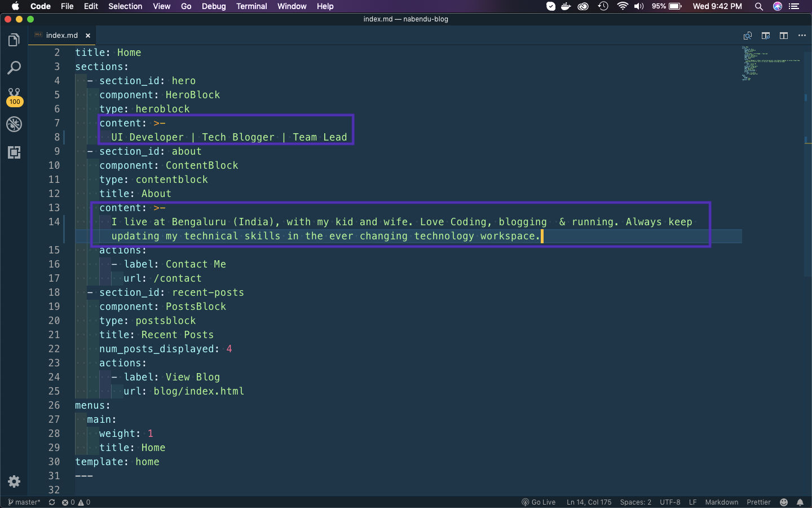Open Ln 14, Col 175 go-to-line
This screenshot has height=508, width=812.
[589, 502]
